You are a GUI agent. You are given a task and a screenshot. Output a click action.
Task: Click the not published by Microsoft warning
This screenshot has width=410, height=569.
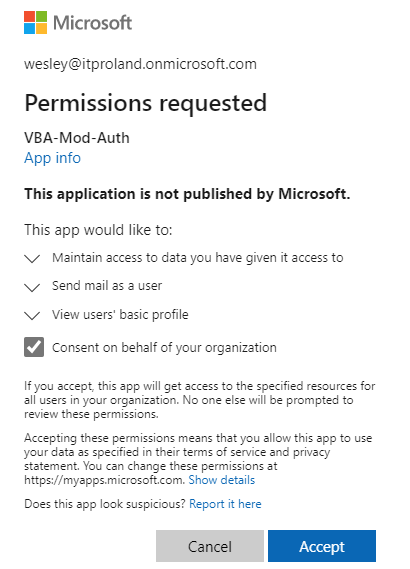pos(187,194)
